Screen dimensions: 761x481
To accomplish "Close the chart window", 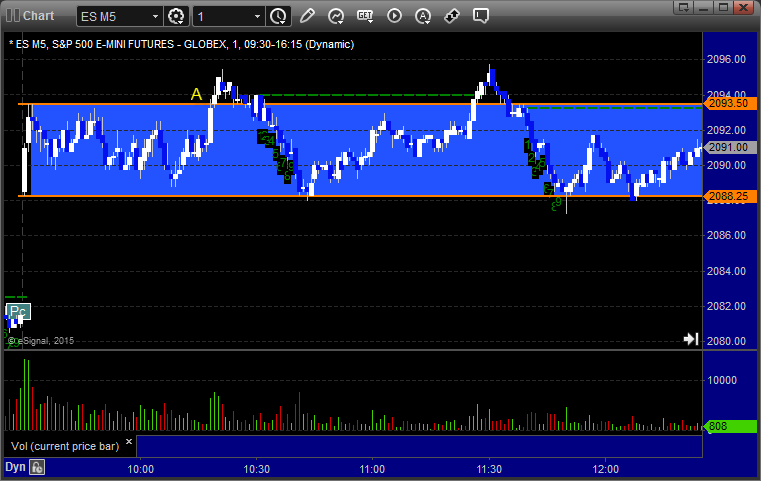I will tap(743, 7).
